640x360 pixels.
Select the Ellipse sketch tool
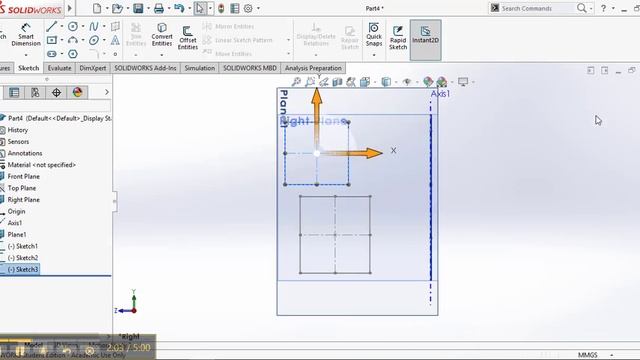tap(94, 40)
